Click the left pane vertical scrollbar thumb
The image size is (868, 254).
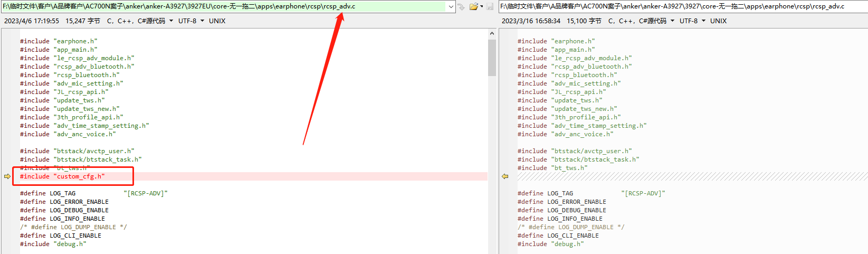(x=492, y=58)
